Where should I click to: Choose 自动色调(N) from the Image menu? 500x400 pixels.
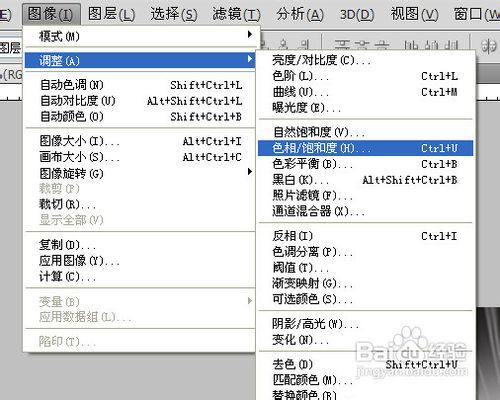(140, 85)
